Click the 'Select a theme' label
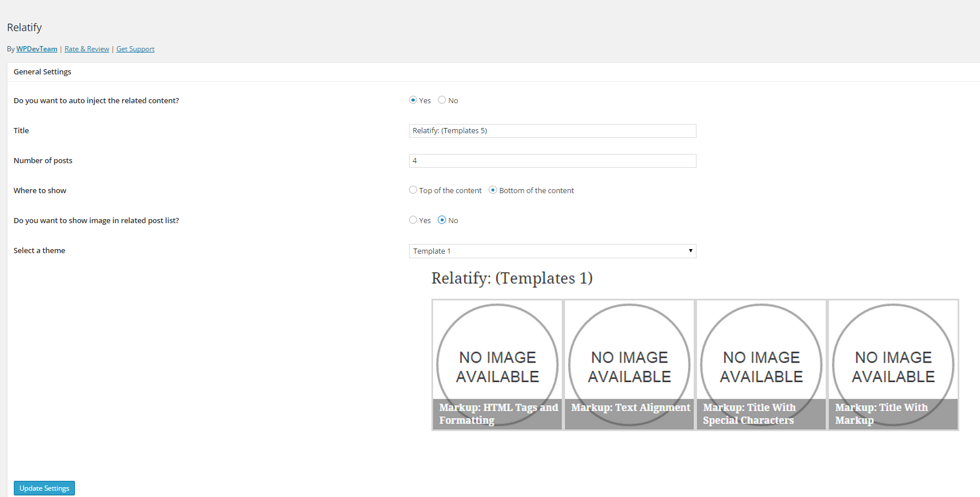 point(39,251)
